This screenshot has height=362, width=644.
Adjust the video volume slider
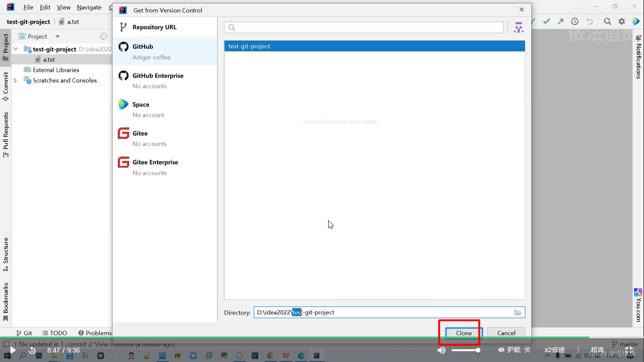pyautogui.click(x=466, y=350)
